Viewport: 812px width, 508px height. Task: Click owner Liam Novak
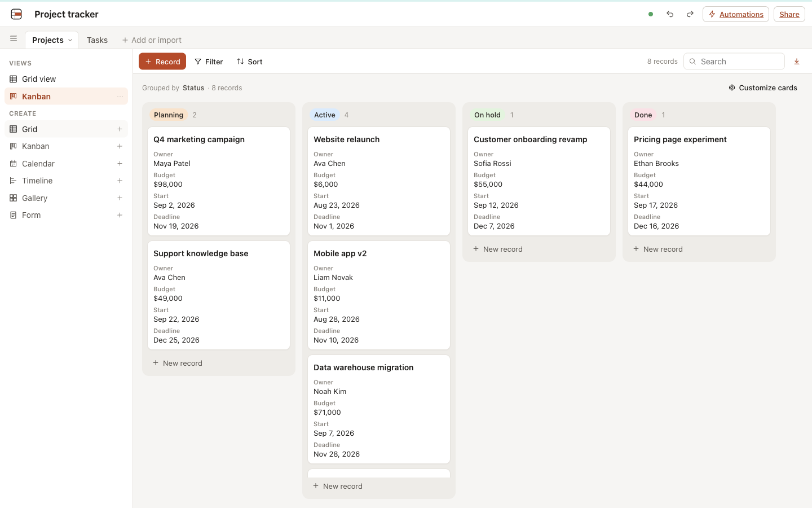[x=333, y=278]
